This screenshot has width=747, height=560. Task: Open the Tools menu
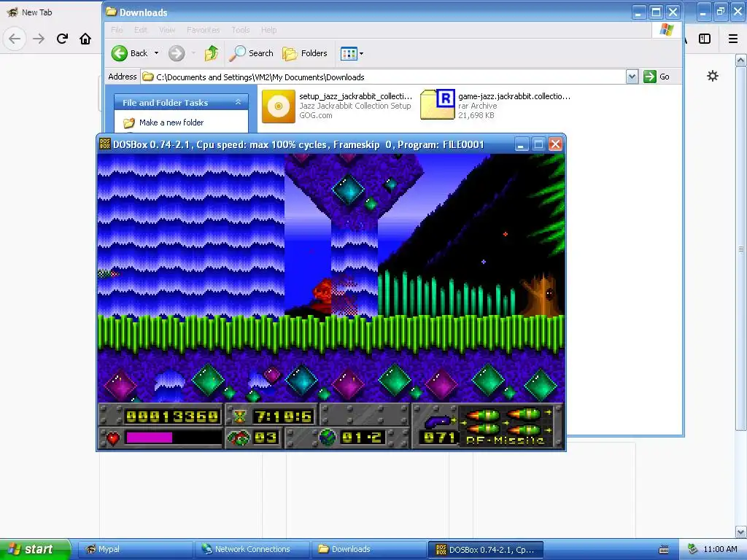(241, 30)
